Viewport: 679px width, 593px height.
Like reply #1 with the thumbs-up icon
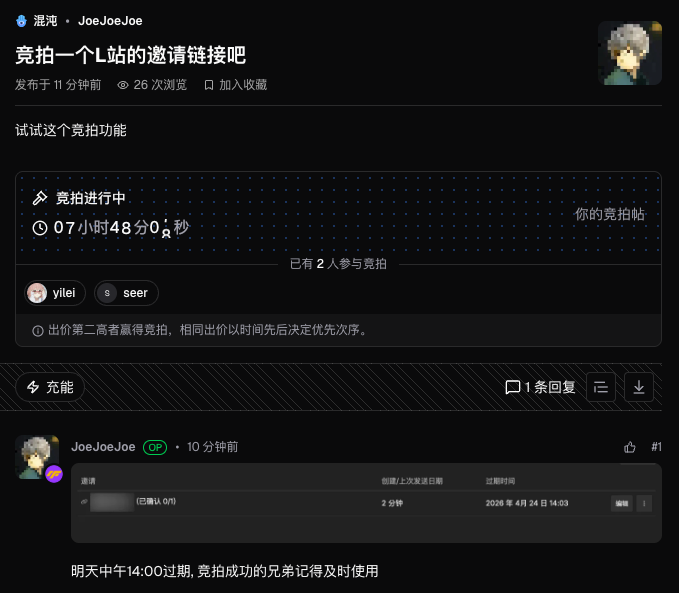pos(630,447)
